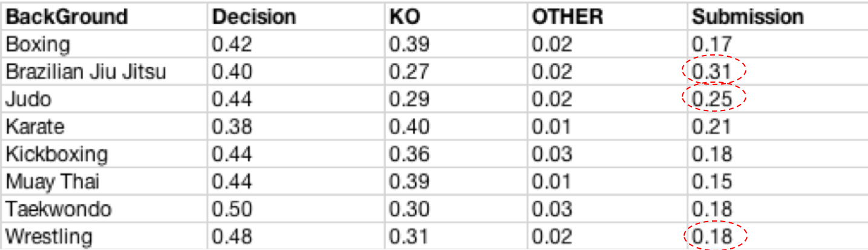The height and width of the screenshot is (250, 868).
Task: Click the circled Wrestling Submission value
Action: tap(713, 236)
